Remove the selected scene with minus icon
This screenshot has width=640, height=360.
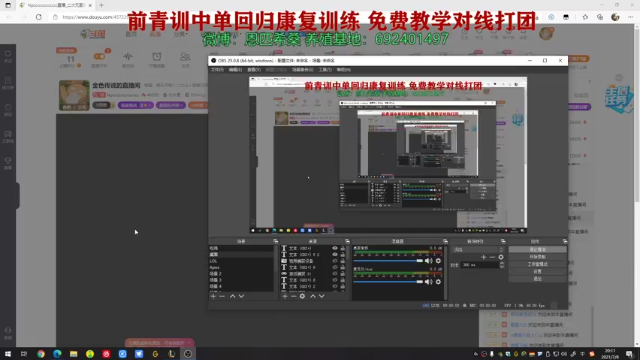(x=222, y=296)
